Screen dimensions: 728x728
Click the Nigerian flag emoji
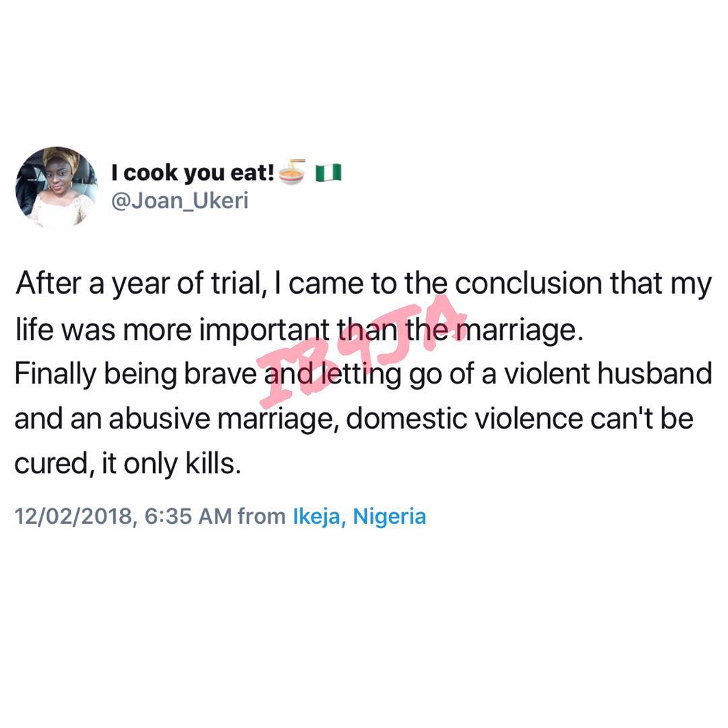(x=328, y=174)
